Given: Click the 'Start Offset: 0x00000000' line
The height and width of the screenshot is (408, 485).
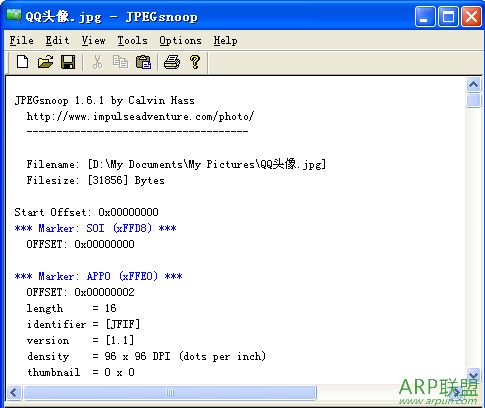Looking at the screenshot, I should tap(86, 212).
